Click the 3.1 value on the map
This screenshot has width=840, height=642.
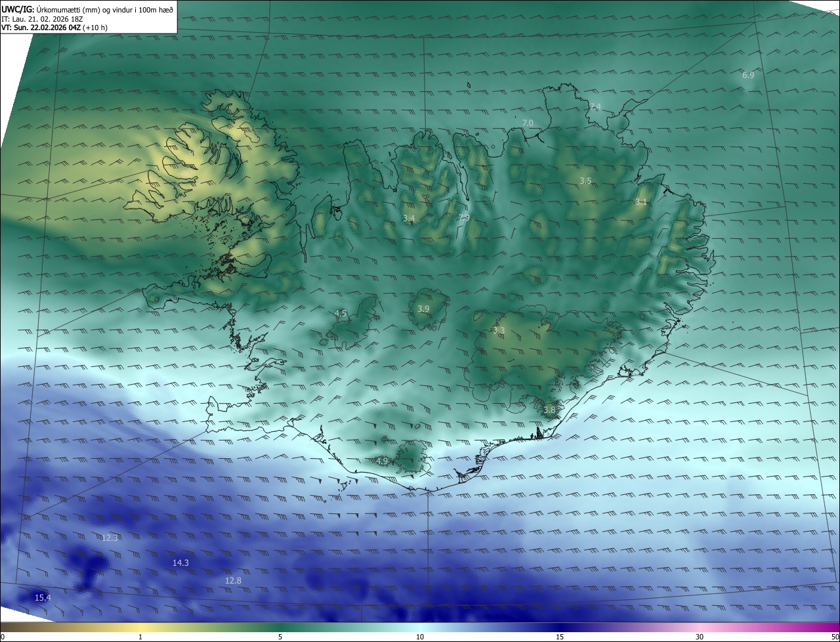(641, 202)
